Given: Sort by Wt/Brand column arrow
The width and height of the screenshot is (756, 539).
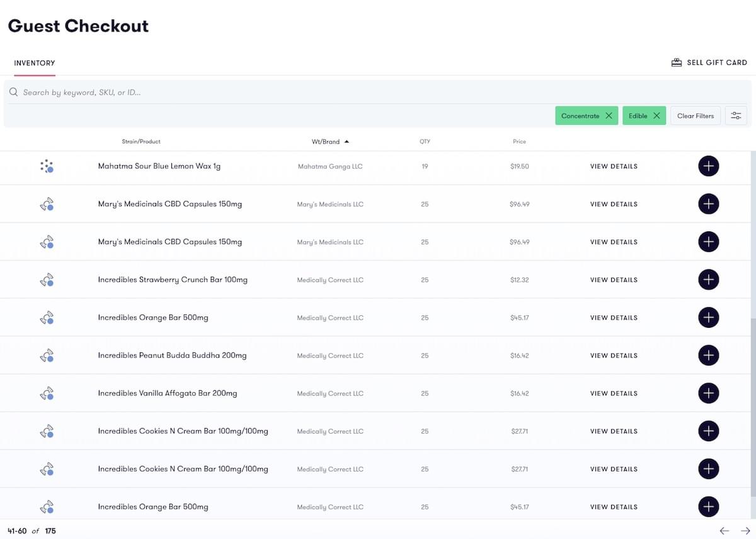Looking at the screenshot, I should click(346, 142).
